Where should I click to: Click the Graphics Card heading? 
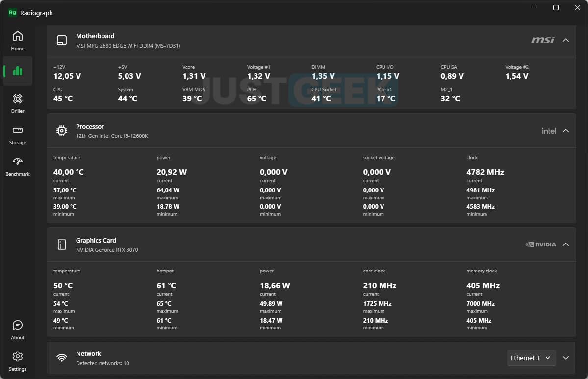click(x=96, y=240)
